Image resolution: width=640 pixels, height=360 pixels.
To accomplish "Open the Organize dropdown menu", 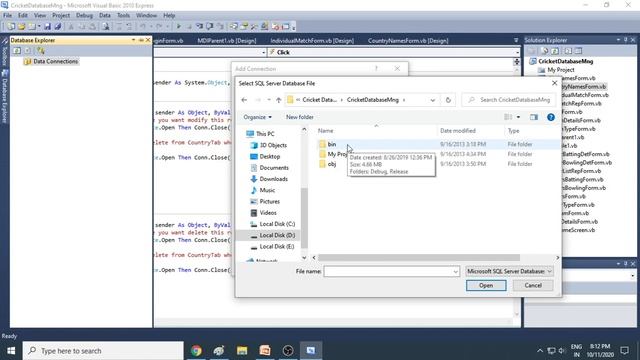I will [x=257, y=117].
